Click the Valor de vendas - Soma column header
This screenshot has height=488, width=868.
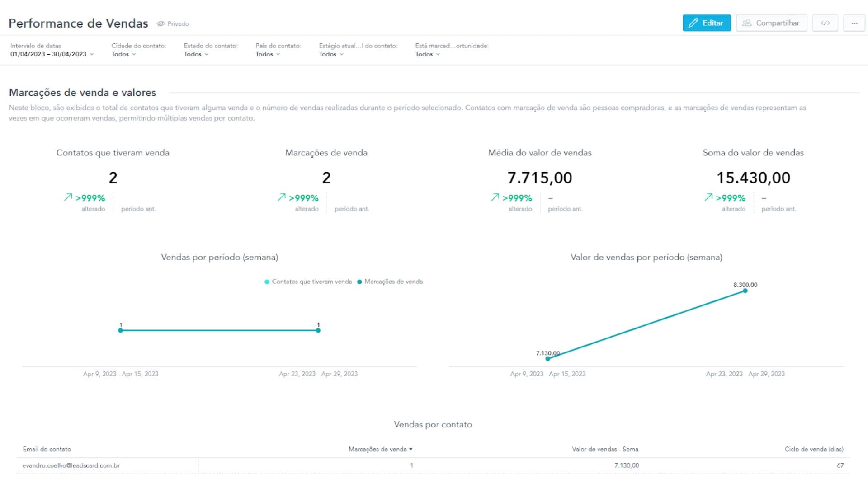pos(604,449)
